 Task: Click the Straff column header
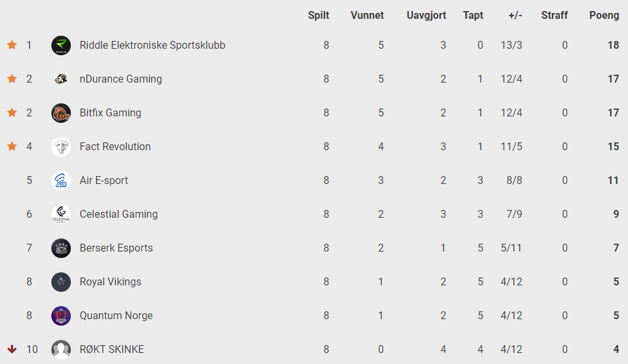pyautogui.click(x=555, y=15)
